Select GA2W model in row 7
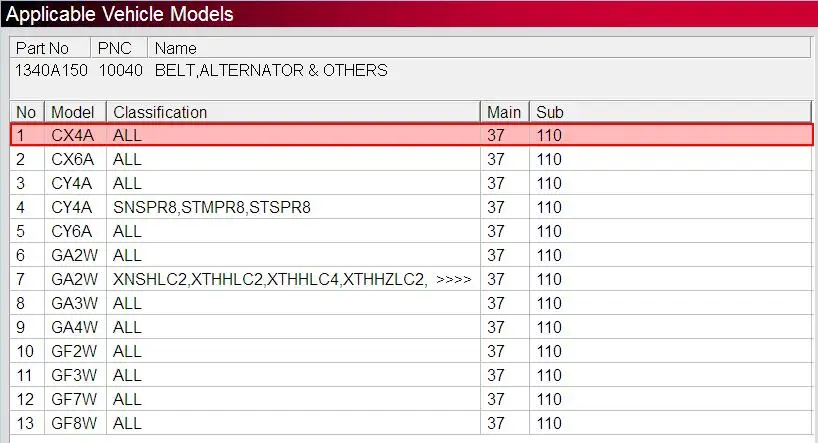The image size is (818, 443). [x=75, y=279]
